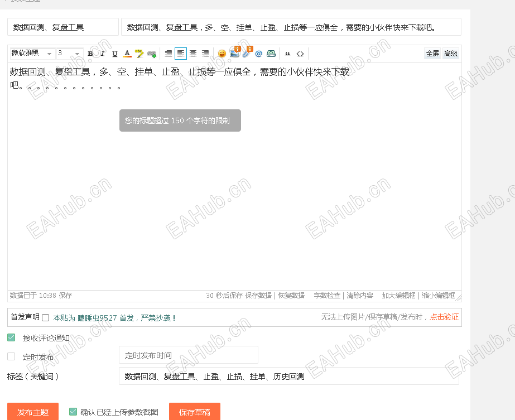
Task: Click 清除内容 to clear content
Action: tap(360, 296)
